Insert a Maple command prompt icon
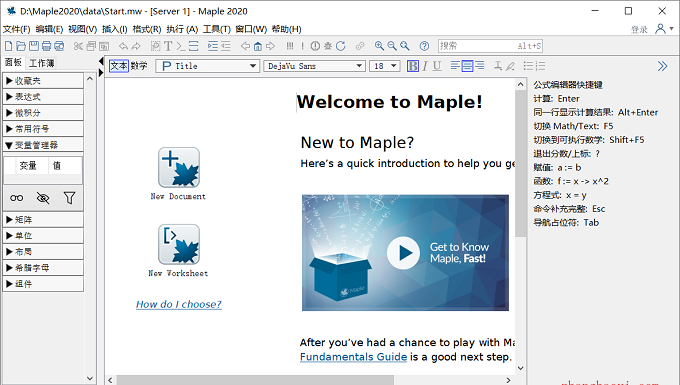Image resolution: width=680 pixels, height=385 pixels. (180, 46)
